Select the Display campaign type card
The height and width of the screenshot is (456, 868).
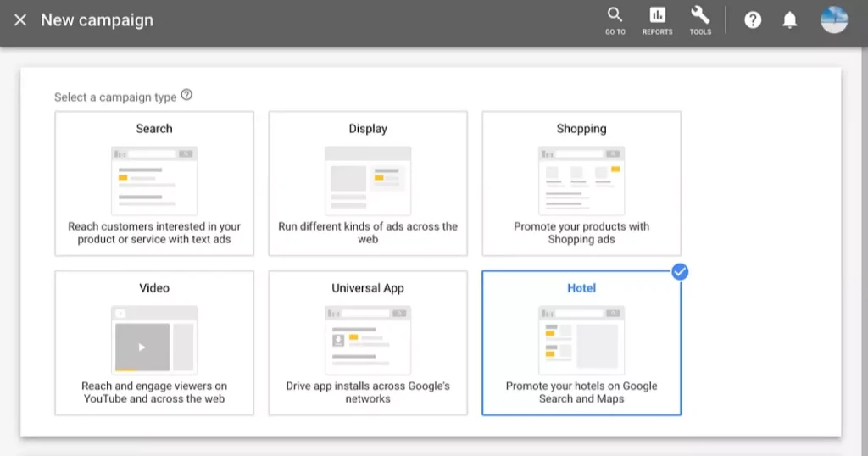(x=368, y=184)
